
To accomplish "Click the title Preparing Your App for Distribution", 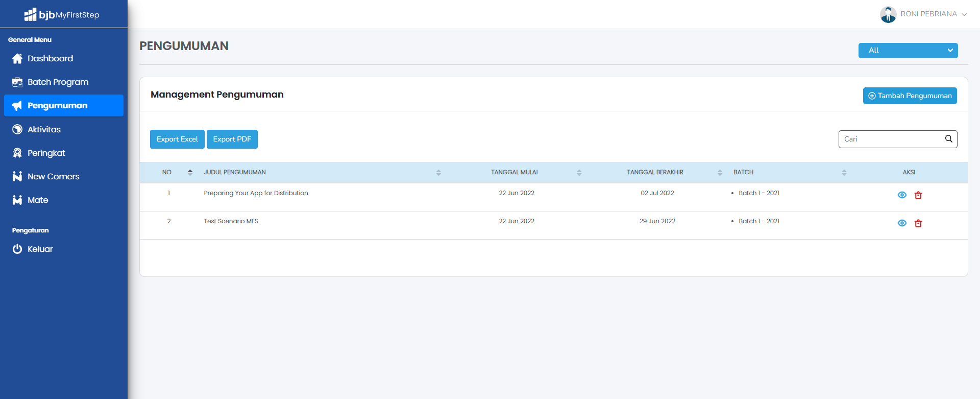I will [x=256, y=193].
